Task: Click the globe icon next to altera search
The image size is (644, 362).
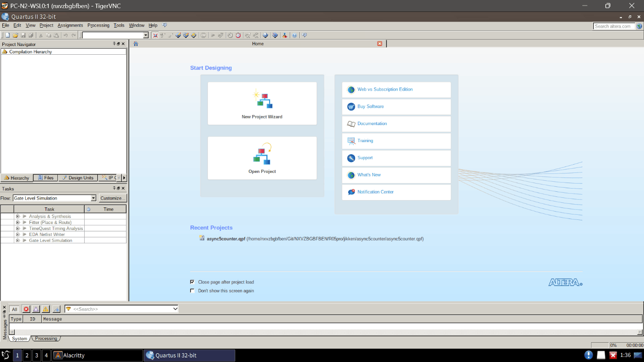Action: (639, 26)
